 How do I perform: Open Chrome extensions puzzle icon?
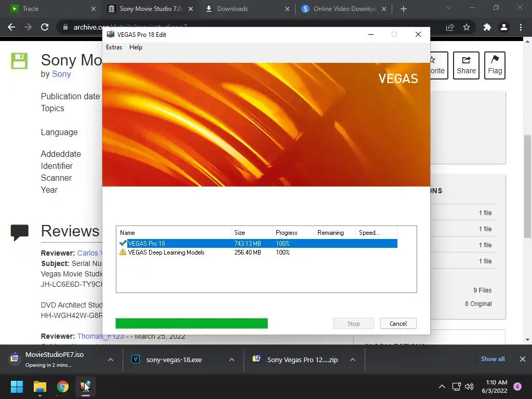487,27
